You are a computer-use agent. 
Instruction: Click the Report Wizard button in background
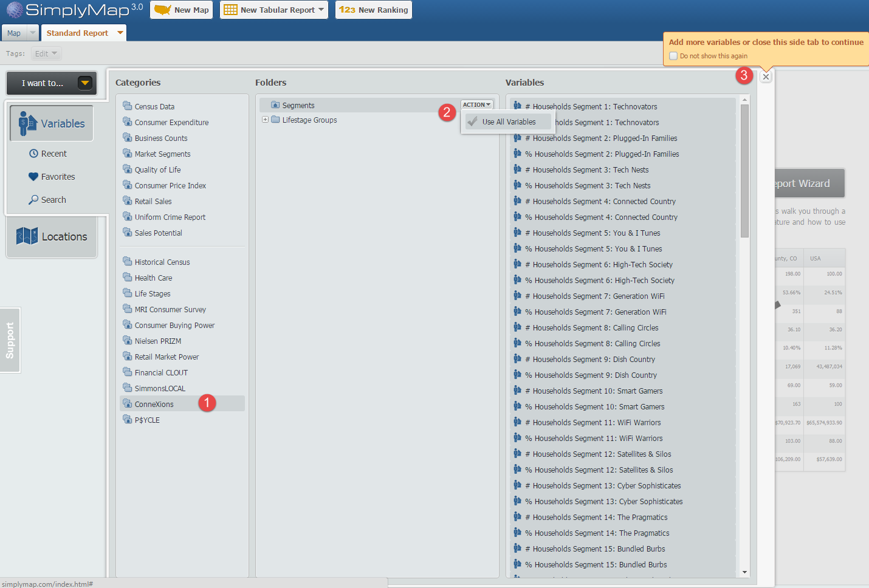810,183
